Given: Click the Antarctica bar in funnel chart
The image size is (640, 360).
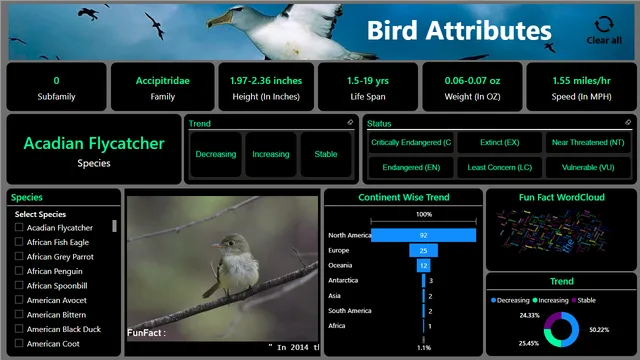Looking at the screenshot, I should click(424, 280).
